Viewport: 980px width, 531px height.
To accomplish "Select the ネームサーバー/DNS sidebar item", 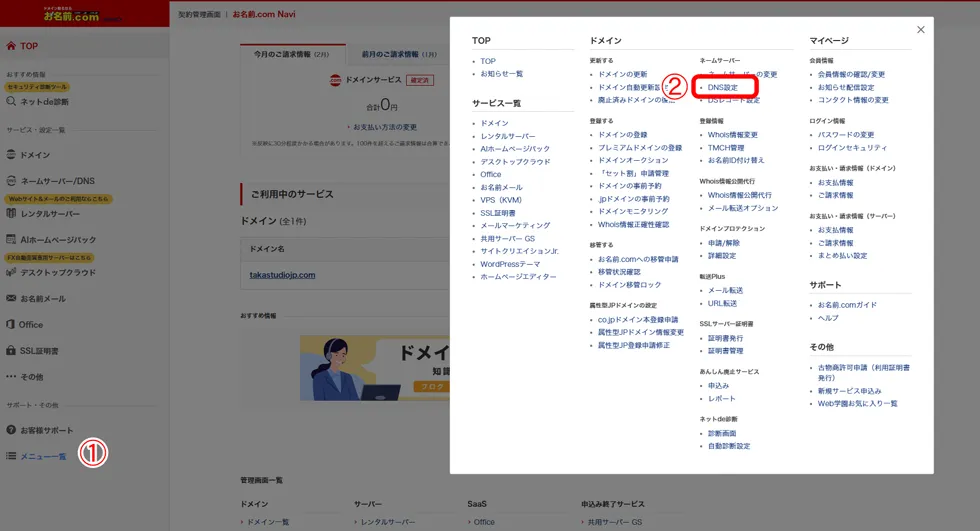I will click(x=58, y=181).
